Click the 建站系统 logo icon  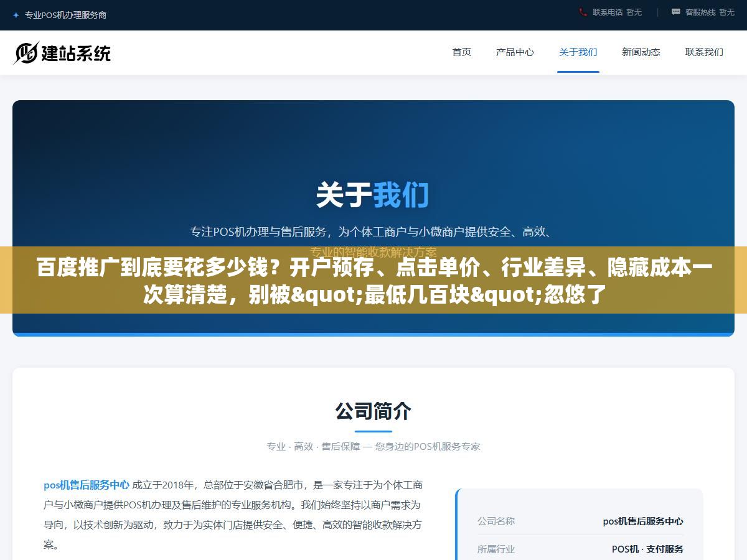(x=26, y=53)
